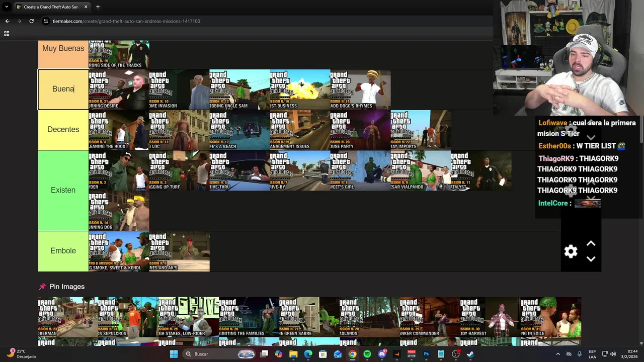Move tier row down with the down chevron
644x362 pixels.
[591, 259]
